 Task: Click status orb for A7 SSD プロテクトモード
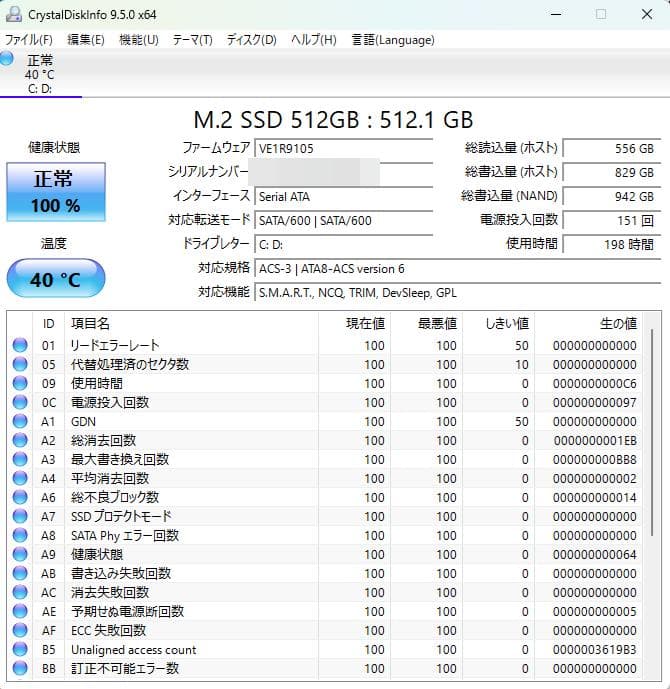coord(20,516)
